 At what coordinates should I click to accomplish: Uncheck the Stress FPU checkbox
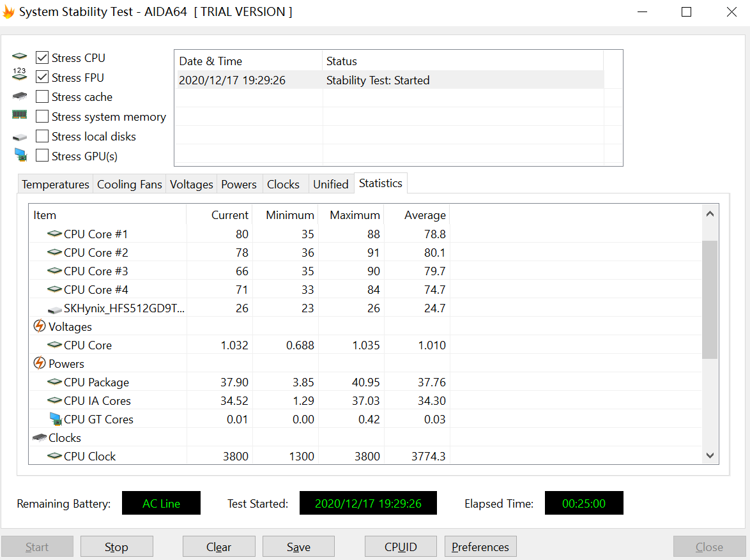pyautogui.click(x=42, y=77)
